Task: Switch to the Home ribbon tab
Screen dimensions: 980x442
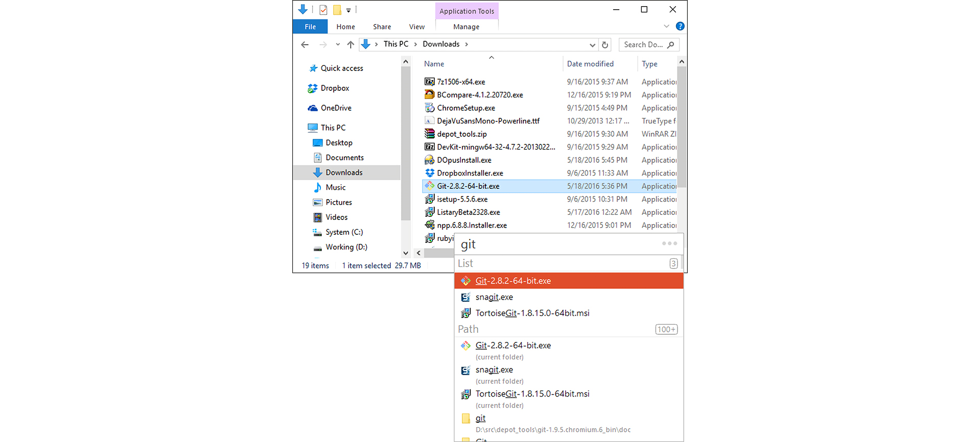Action: [346, 27]
